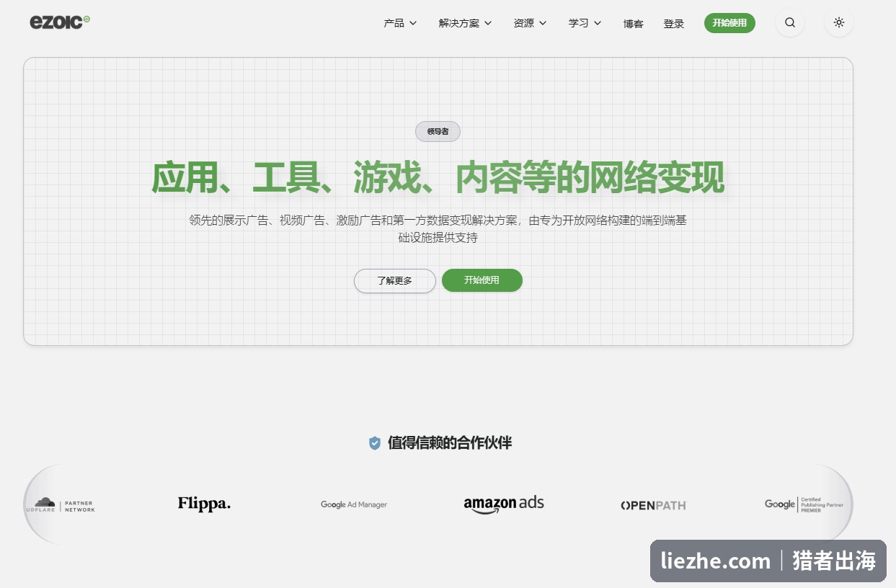Select the 领导者 badge label
Image resolution: width=896 pixels, height=588 pixels.
click(x=438, y=132)
